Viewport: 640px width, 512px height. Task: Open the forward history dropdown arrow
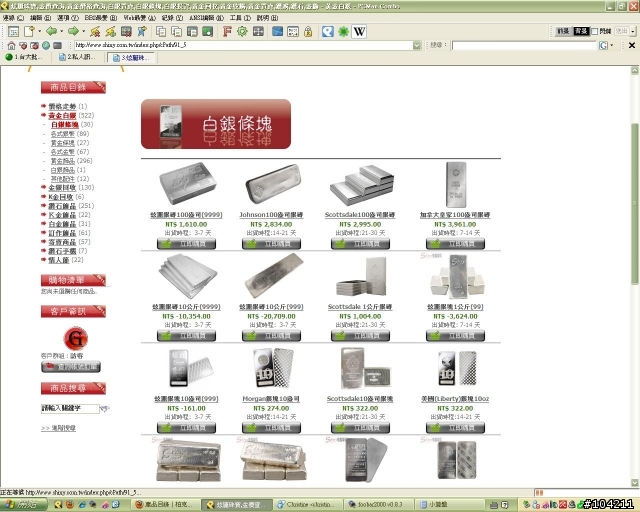pos(83,31)
